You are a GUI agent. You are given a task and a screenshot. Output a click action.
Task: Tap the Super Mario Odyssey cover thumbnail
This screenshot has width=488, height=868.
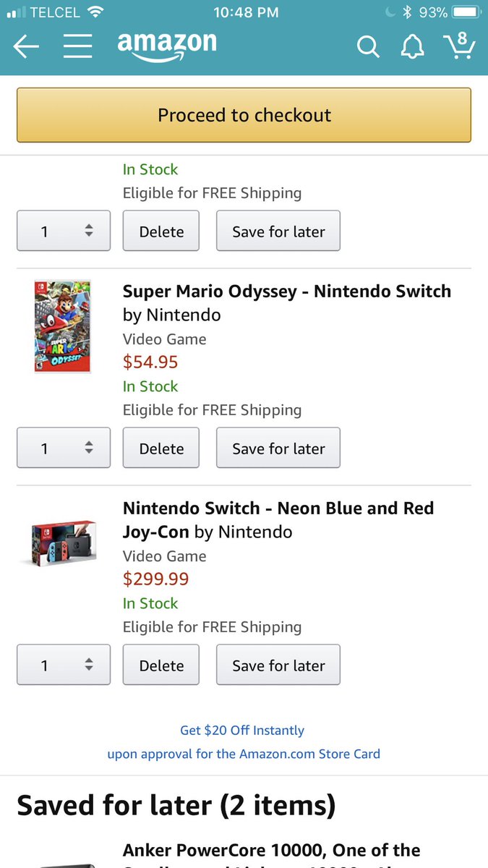click(62, 326)
